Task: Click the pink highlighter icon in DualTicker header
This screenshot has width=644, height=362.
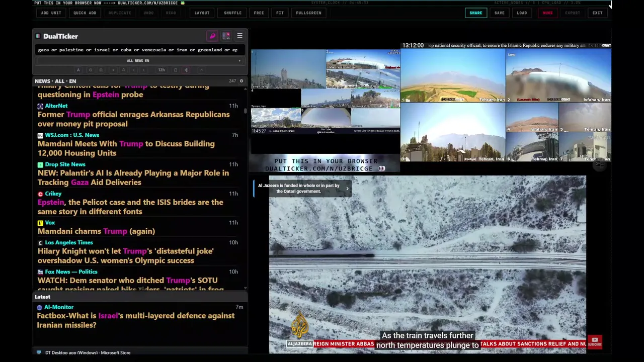Action: tap(212, 36)
